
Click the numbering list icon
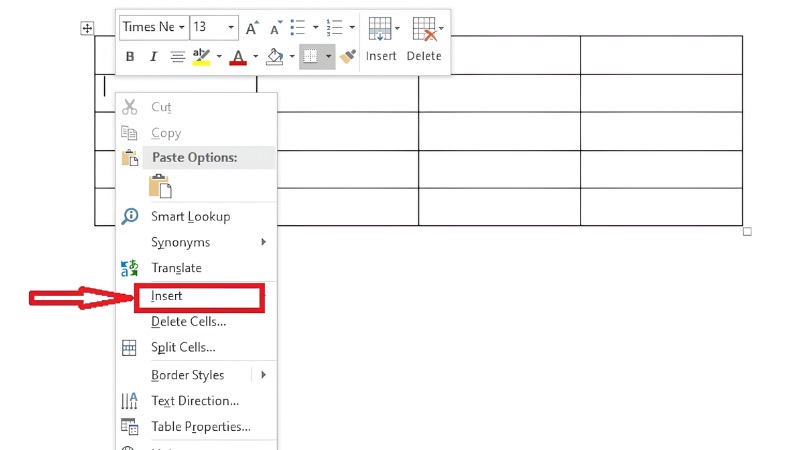[x=335, y=28]
